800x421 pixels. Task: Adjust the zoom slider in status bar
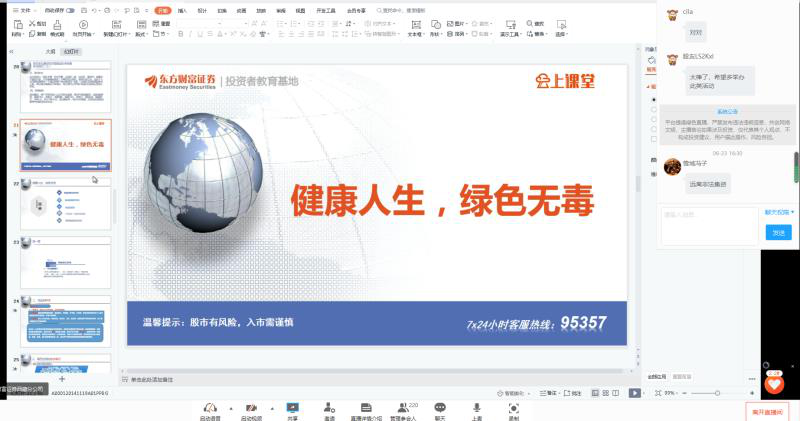[x=717, y=393]
